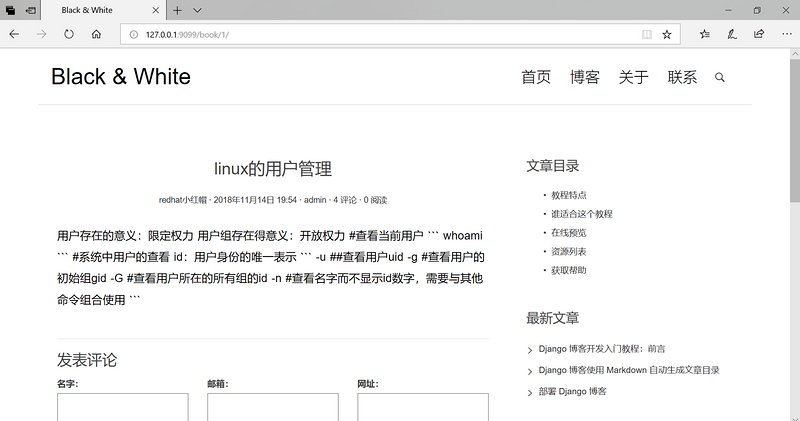Open the browser home page icon
800x421 pixels.
pyautogui.click(x=96, y=34)
